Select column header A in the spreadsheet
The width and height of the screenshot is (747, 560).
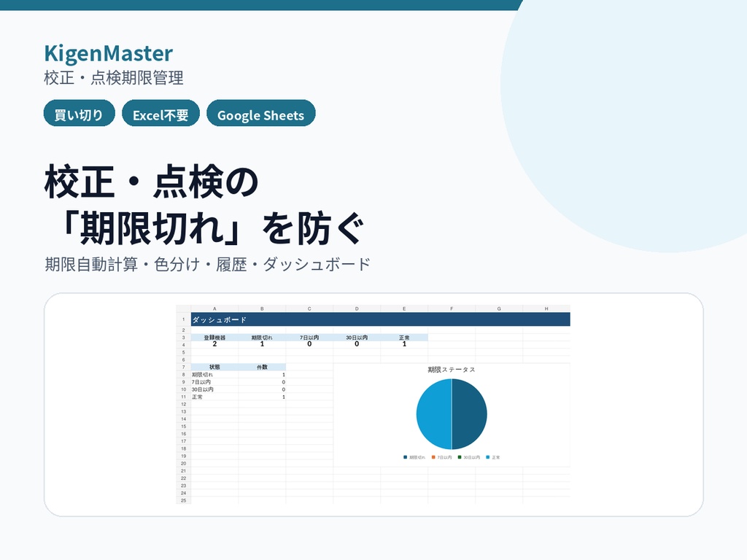(214, 308)
